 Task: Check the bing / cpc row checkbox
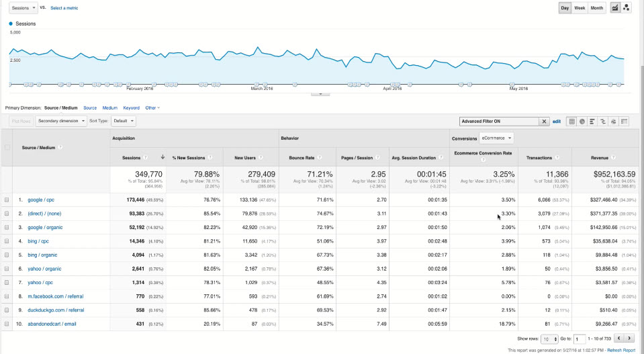pos(7,240)
